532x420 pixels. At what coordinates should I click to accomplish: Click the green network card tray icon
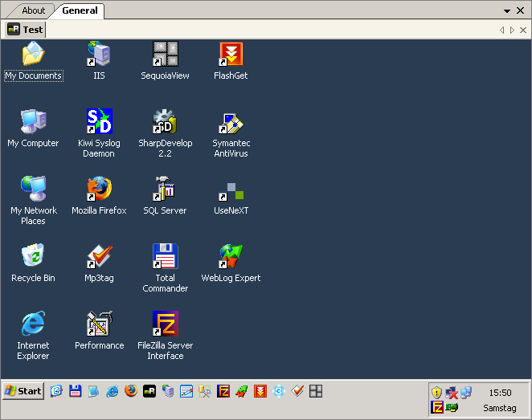tap(452, 407)
